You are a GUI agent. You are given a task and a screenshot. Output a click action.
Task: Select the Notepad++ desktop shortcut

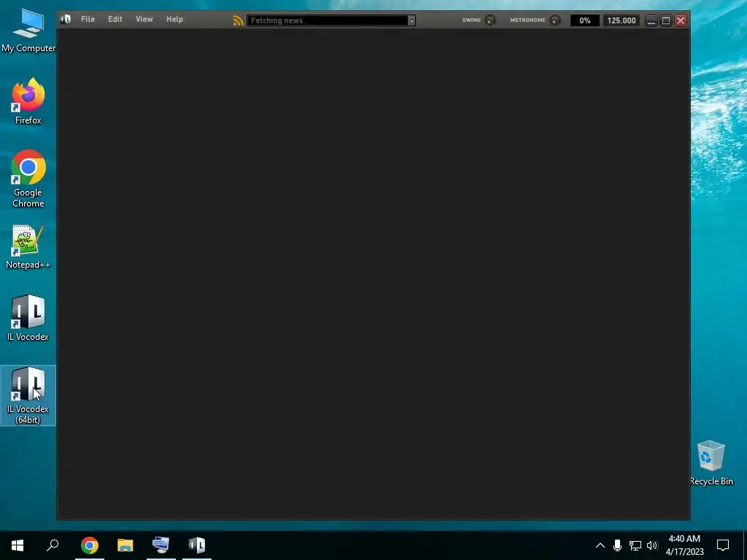[28, 247]
